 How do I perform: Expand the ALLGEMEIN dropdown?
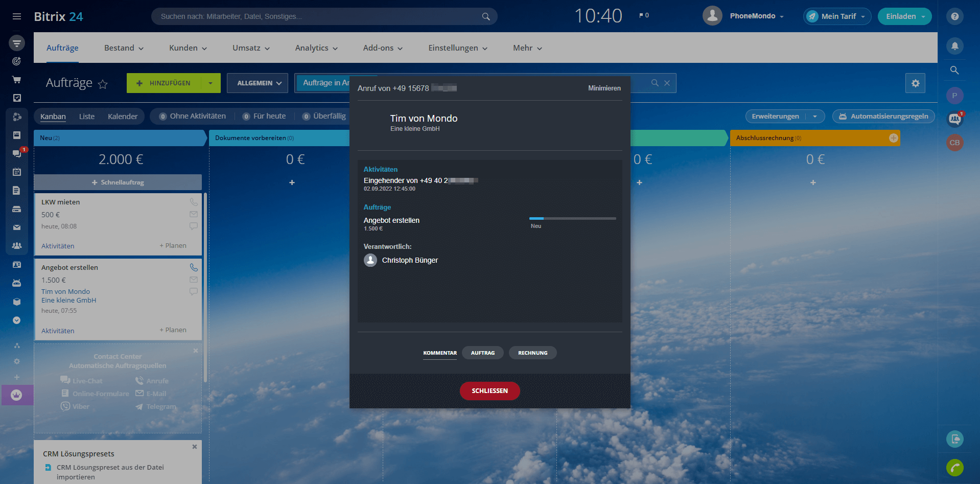[259, 83]
